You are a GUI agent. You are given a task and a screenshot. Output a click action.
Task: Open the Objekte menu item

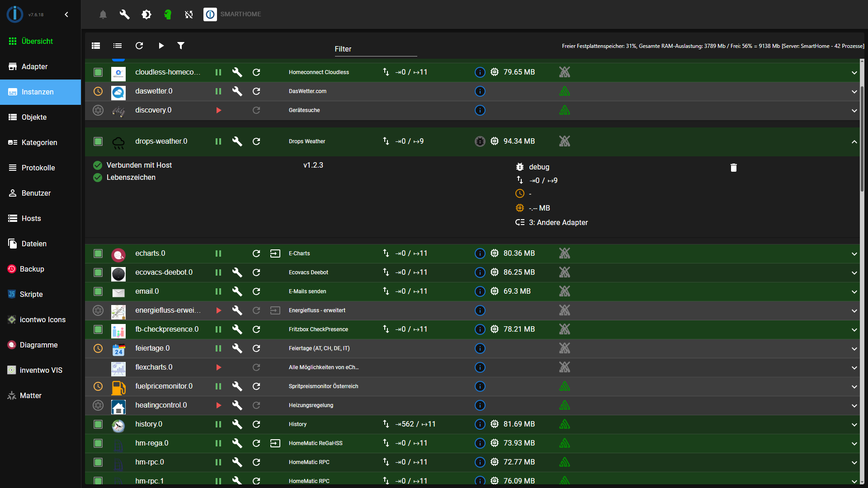pos(34,117)
